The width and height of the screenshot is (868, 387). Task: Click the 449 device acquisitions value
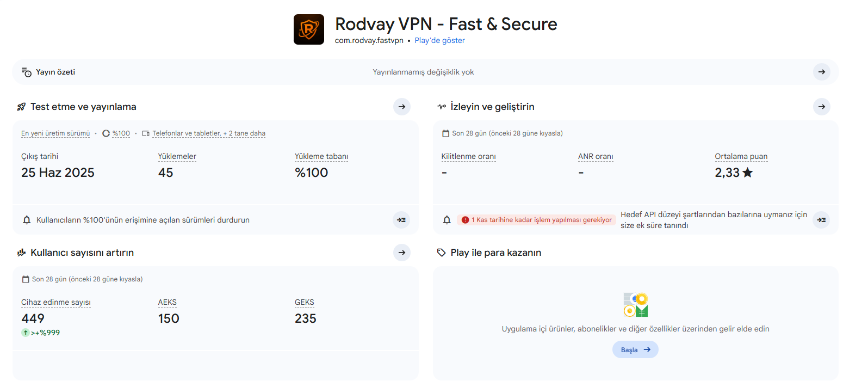33,318
